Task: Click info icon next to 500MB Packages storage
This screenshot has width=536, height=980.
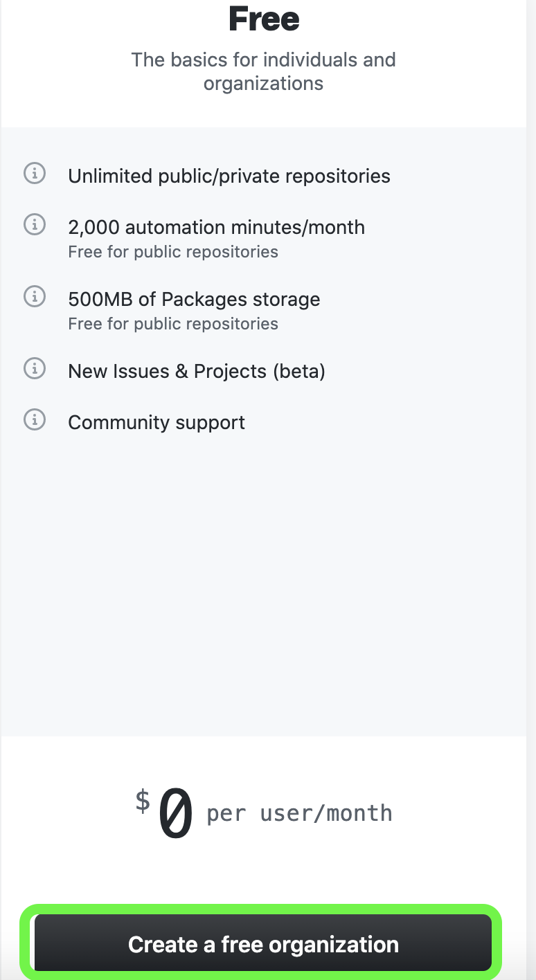Action: pos(35,296)
